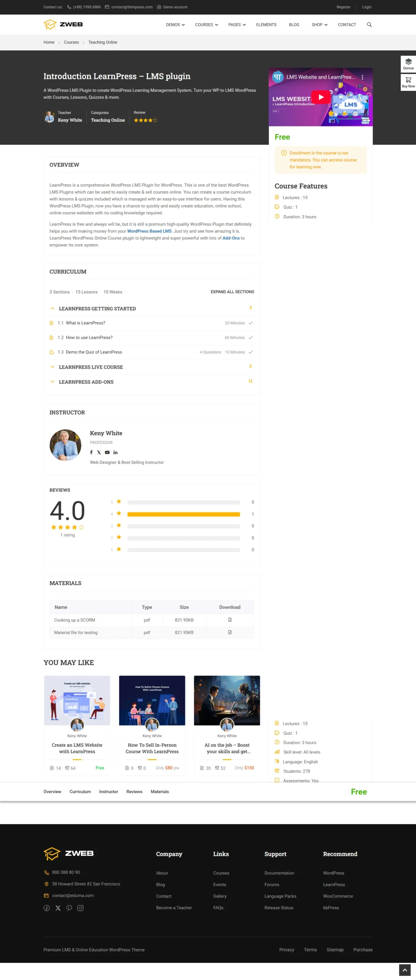Click the footer Instagram icon
This screenshot has width=416, height=980.
[80, 908]
